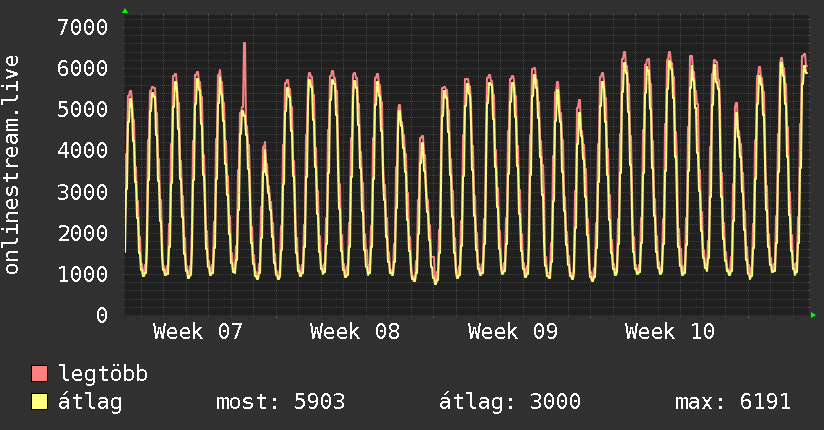This screenshot has width=824, height=430.
Task: Click the 5000 y-axis label
Action: [83, 109]
